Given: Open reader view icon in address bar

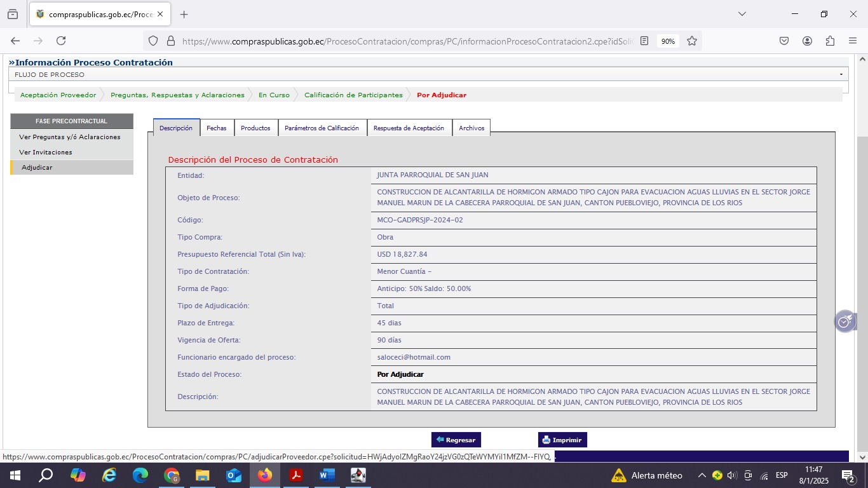Looking at the screenshot, I should pos(644,41).
